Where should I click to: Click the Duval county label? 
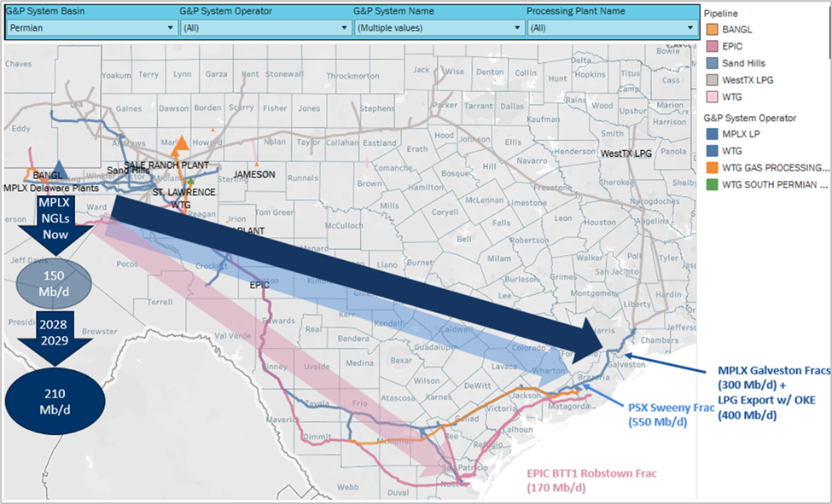[398, 492]
